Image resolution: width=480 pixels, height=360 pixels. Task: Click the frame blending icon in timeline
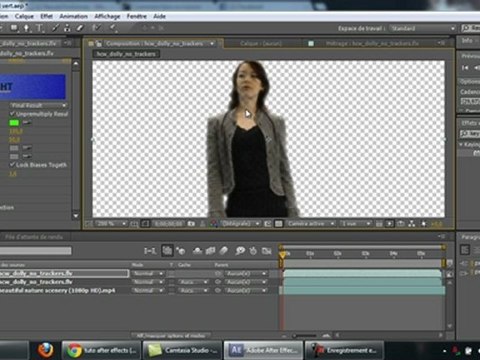tap(210, 251)
